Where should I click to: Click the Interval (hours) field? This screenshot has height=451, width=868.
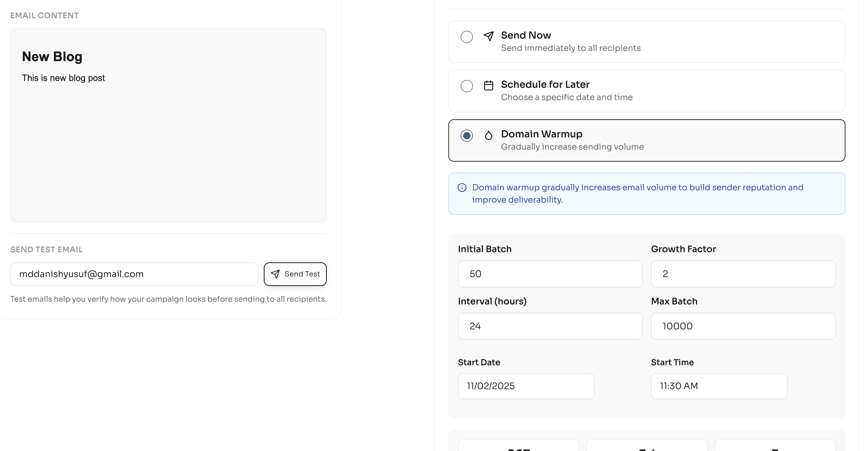point(550,326)
